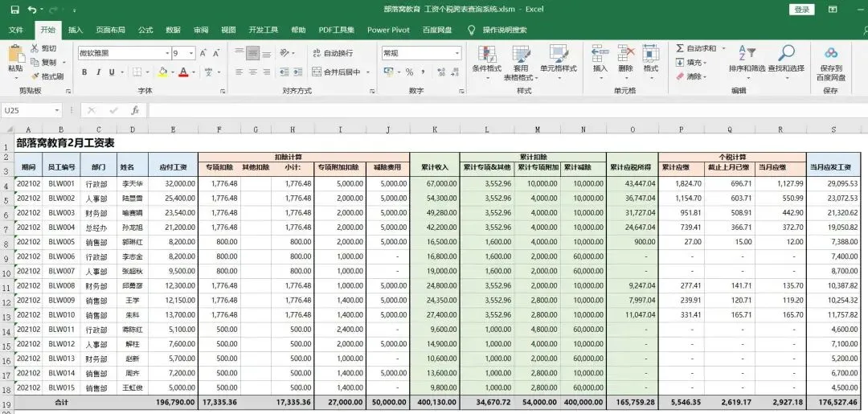Screen dimensions: 868x414
Task: Toggle align text left
Action: (x=240, y=72)
